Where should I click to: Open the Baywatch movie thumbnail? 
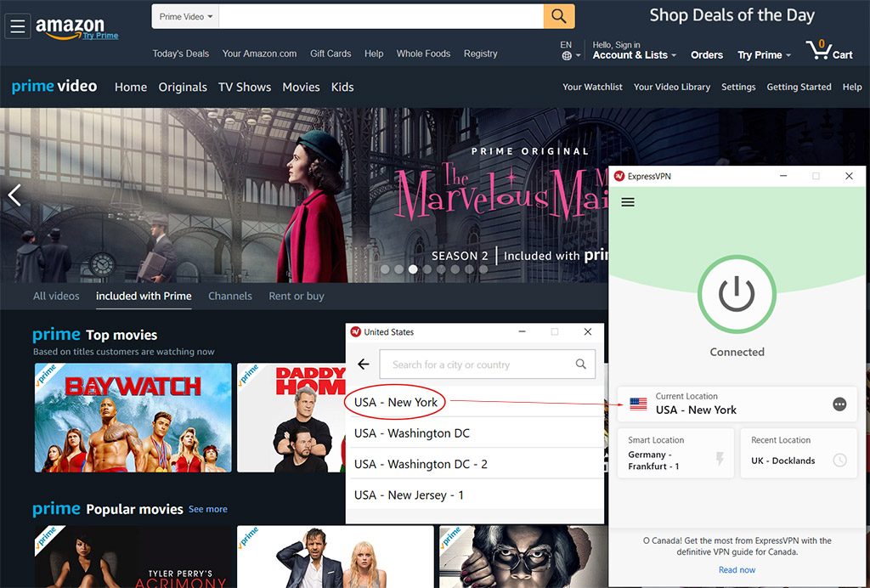pos(133,418)
